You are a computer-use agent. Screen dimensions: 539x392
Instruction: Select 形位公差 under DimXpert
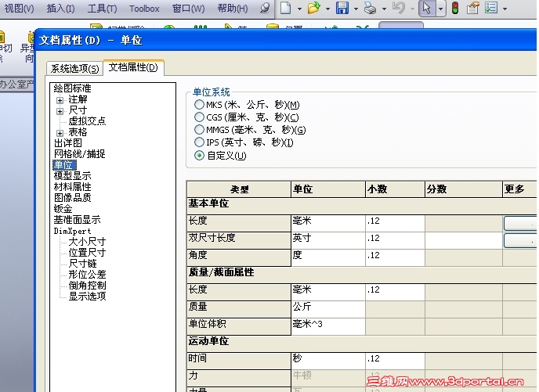tap(87, 275)
